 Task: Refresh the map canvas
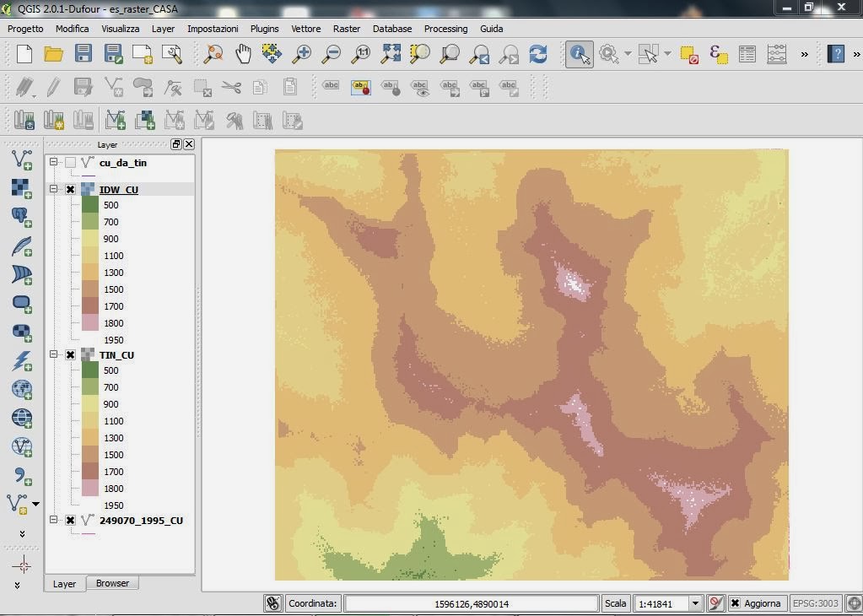pos(539,53)
